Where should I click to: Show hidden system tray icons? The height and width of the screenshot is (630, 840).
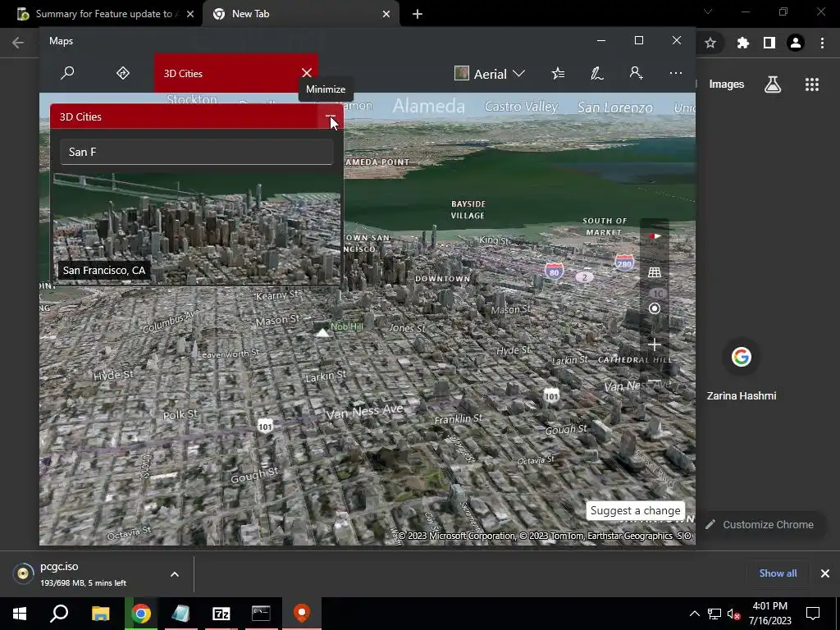694,614
